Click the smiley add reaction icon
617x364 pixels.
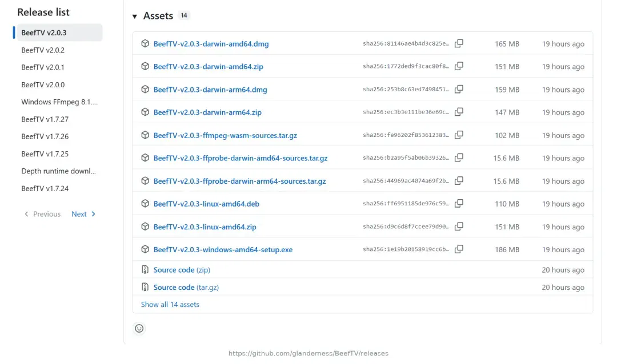(x=139, y=328)
